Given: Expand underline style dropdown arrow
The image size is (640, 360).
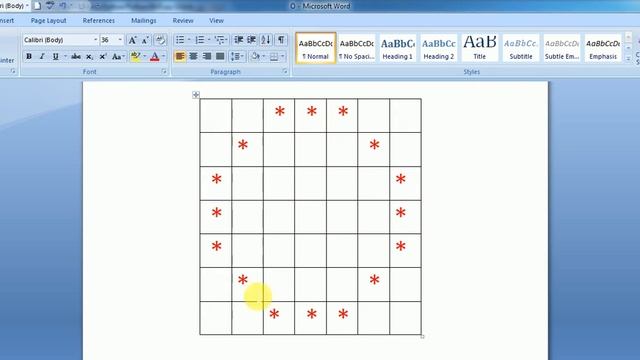Looking at the screenshot, I should (65, 56).
